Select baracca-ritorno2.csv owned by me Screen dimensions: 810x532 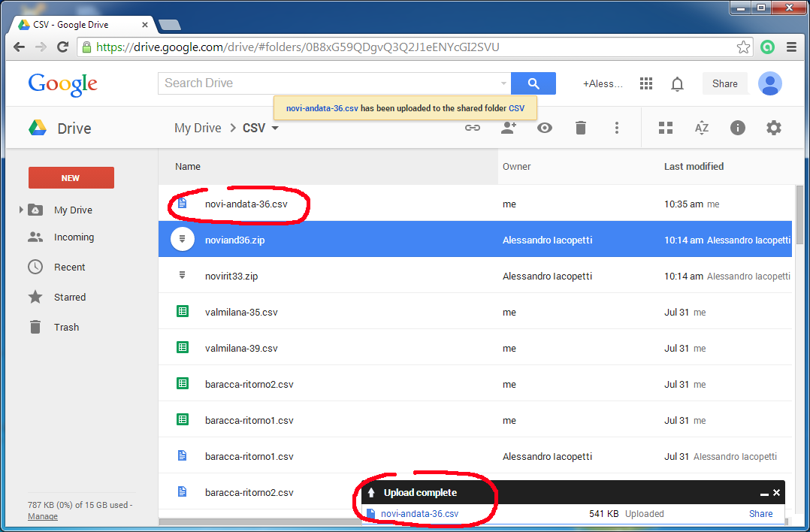[x=475, y=384]
